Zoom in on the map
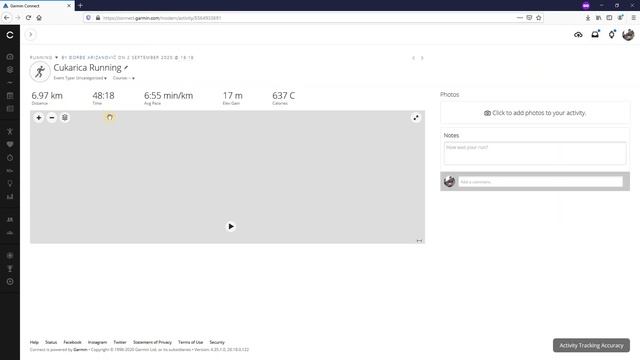Image resolution: width=640 pixels, height=360 pixels. (39, 118)
